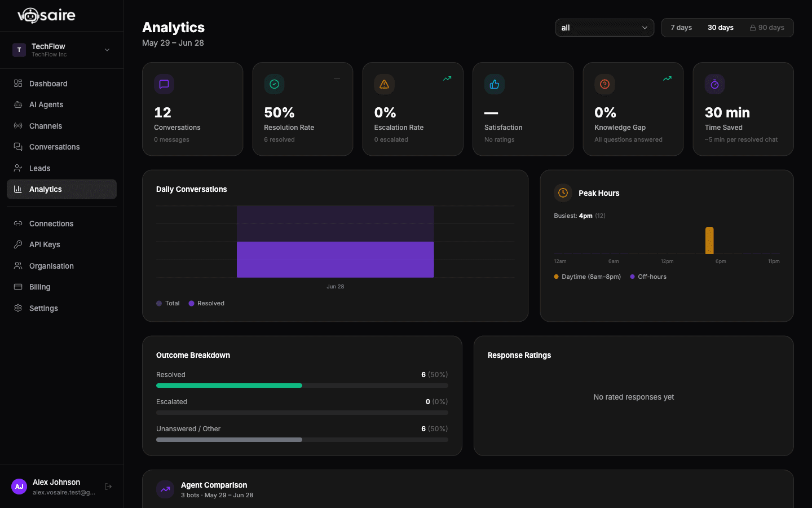
Task: Click the clock icon beside Peak Hours
Action: (563, 193)
